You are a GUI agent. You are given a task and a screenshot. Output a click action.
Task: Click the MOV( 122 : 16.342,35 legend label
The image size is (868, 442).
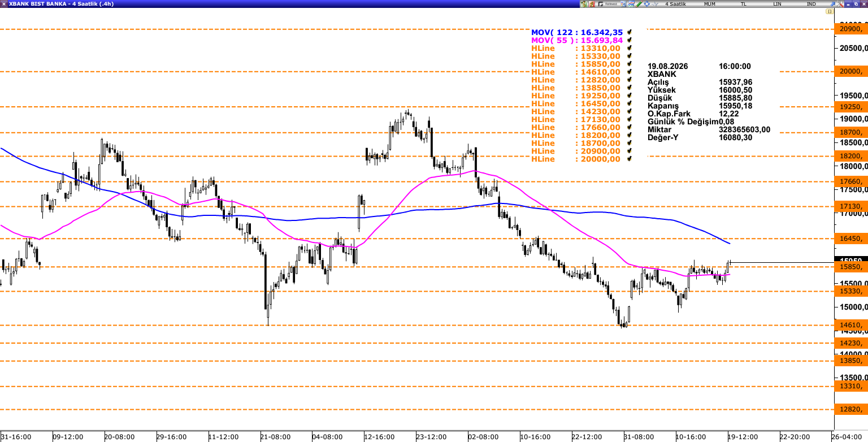577,32
